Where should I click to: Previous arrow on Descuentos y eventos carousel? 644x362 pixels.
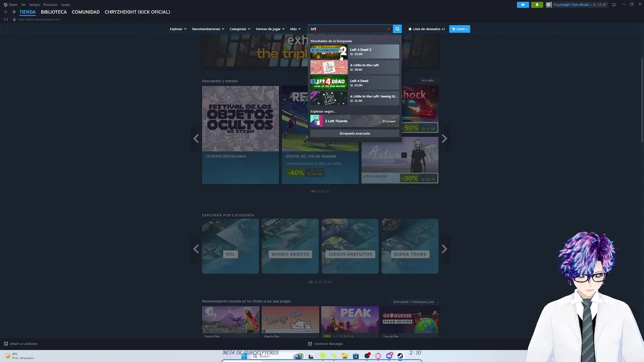196,139
